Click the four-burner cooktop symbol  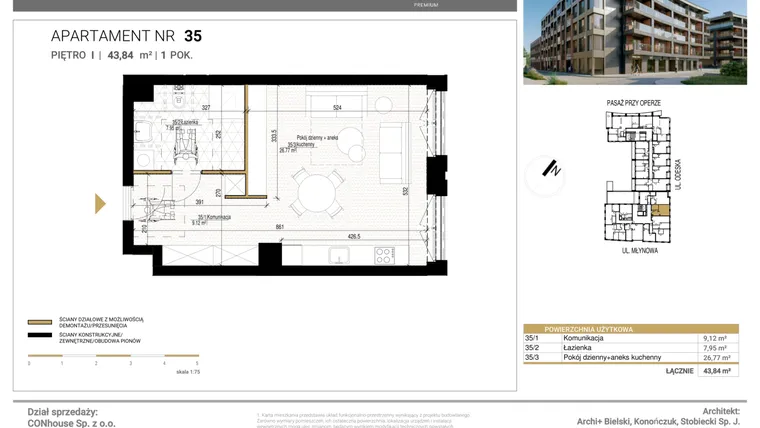tap(384, 255)
